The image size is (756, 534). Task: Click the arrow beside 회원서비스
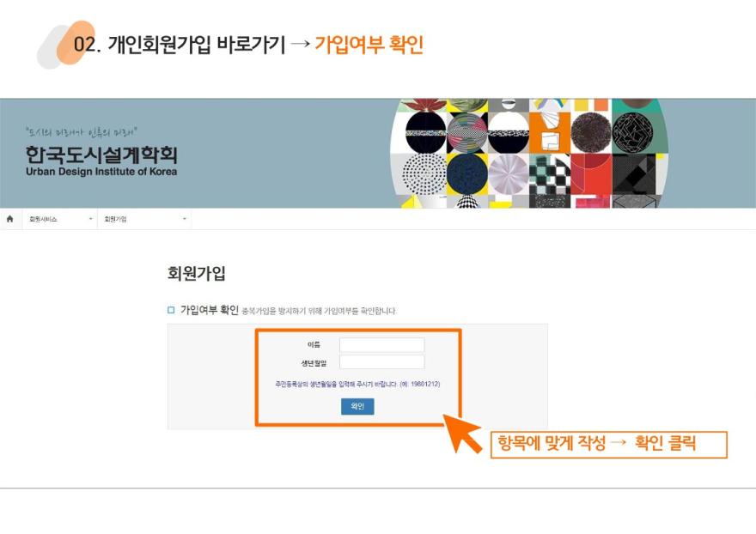(x=90, y=219)
